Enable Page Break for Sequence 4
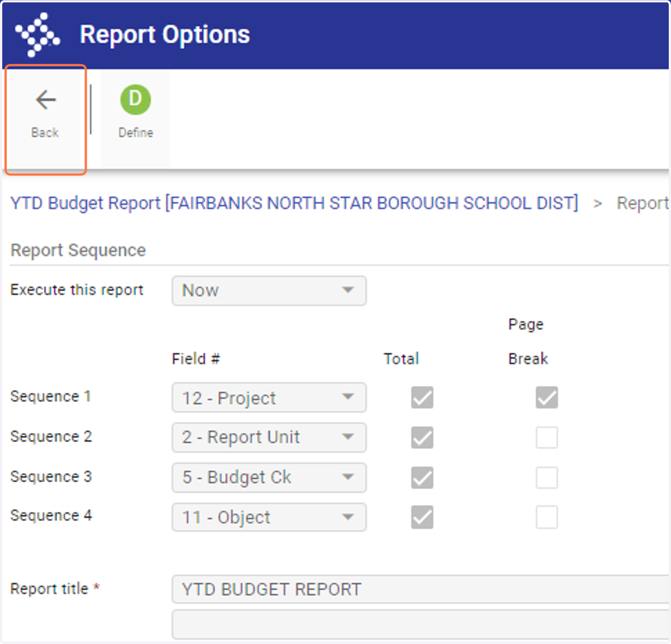 pyautogui.click(x=547, y=517)
